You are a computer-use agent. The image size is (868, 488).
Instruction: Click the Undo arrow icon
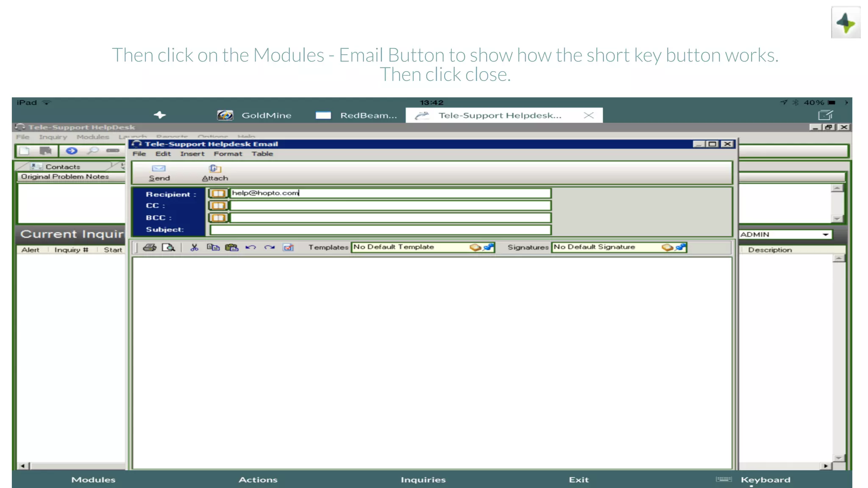[x=250, y=247]
